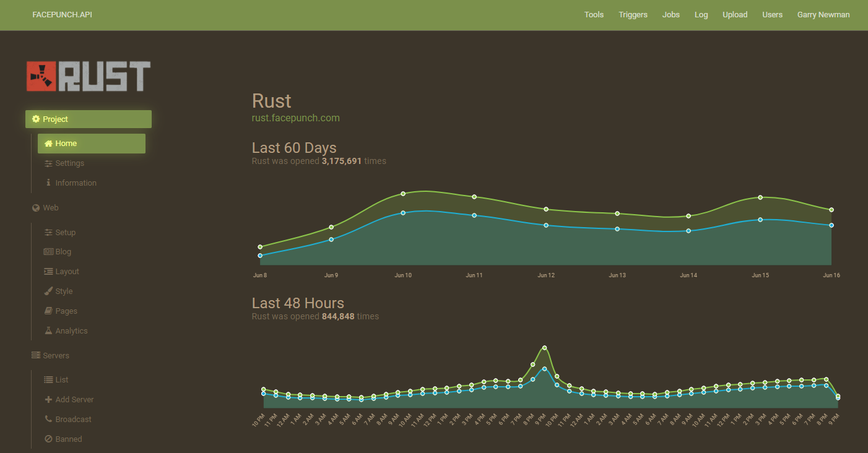Open the Garry Newman account menu
This screenshot has height=453, width=868.
tap(823, 15)
